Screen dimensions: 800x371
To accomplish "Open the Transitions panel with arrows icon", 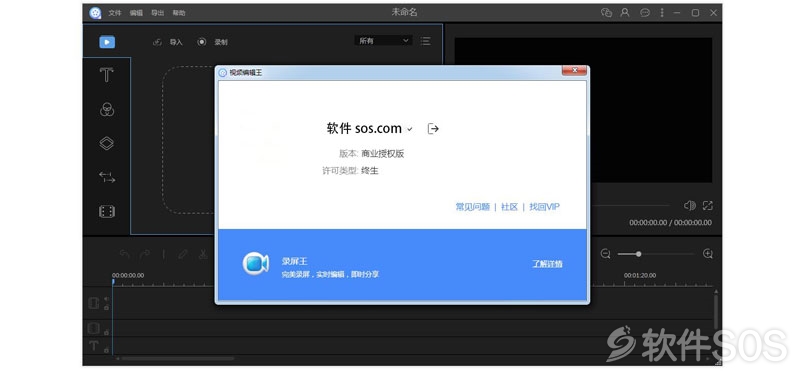I will (x=107, y=177).
